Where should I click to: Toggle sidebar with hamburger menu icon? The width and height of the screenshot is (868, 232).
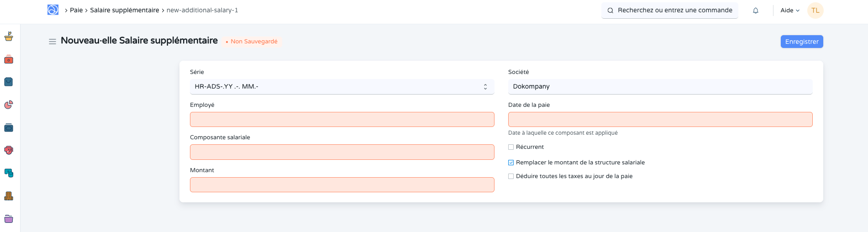coord(53,42)
